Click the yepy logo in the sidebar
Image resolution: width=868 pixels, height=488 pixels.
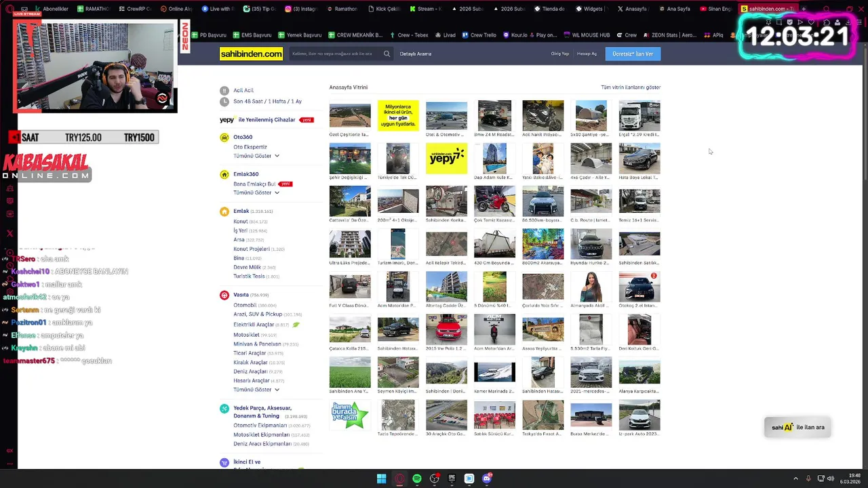[x=226, y=120]
